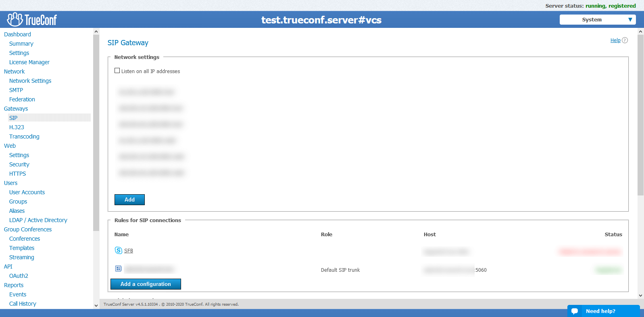
Task: Click the test.trueconf.server#vcs title
Action: (x=321, y=20)
